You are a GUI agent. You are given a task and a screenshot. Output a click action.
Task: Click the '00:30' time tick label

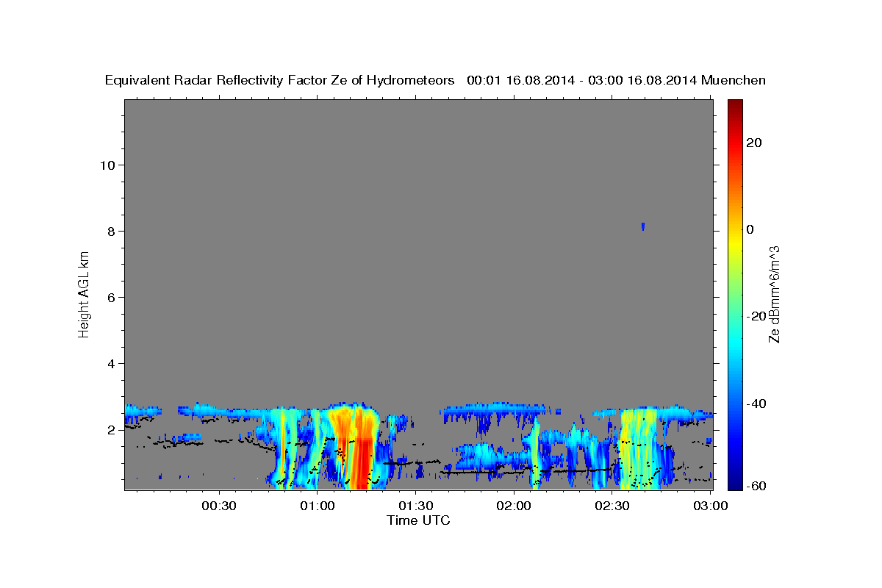tap(219, 506)
